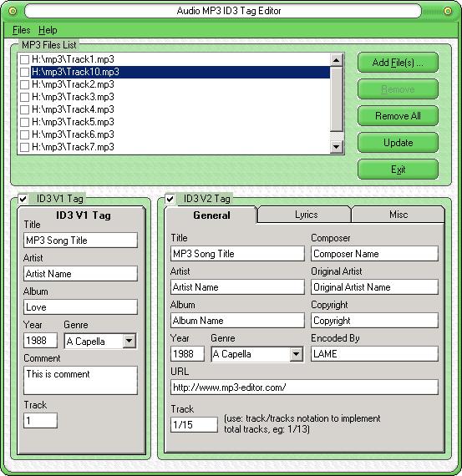
Task: Open the ID3 V1 Genre dropdown
Action: click(129, 341)
